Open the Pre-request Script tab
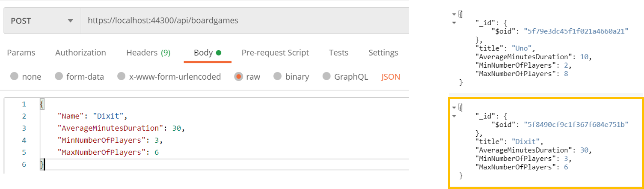The image size is (644, 189). click(x=275, y=53)
